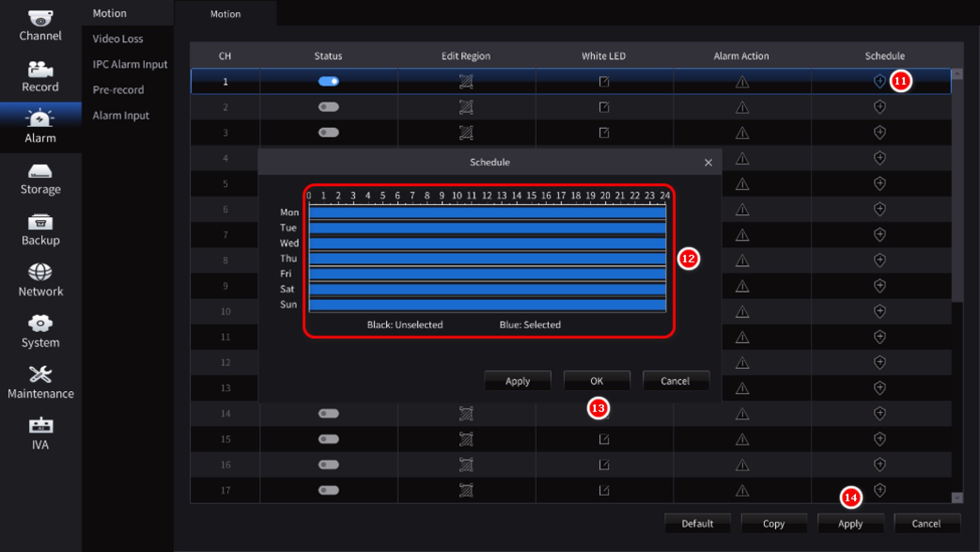The height and width of the screenshot is (552, 980).
Task: Enable motion status for channel 15
Action: click(328, 439)
